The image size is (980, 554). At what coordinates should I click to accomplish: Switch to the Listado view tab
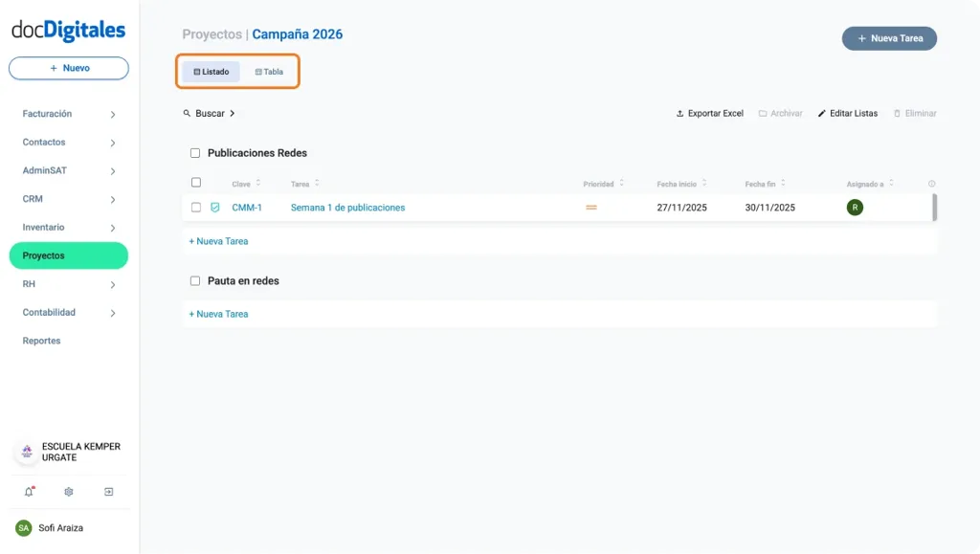point(211,71)
